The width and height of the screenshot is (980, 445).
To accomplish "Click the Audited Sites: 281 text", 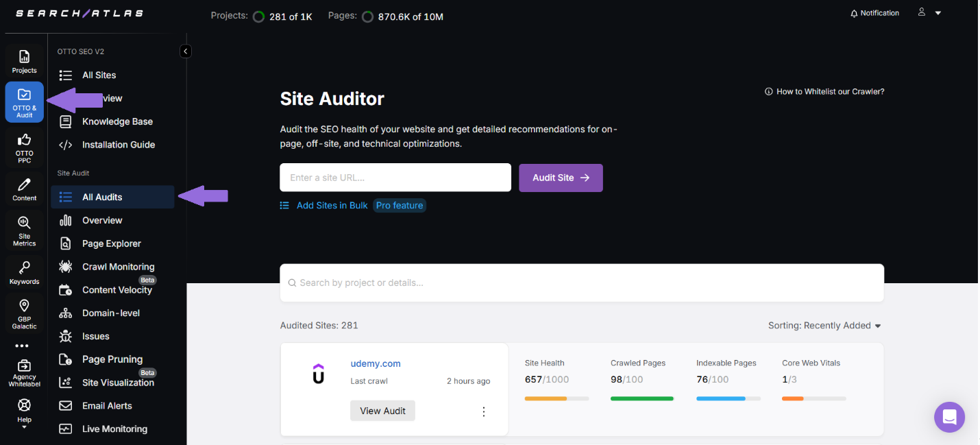I will [x=319, y=326].
